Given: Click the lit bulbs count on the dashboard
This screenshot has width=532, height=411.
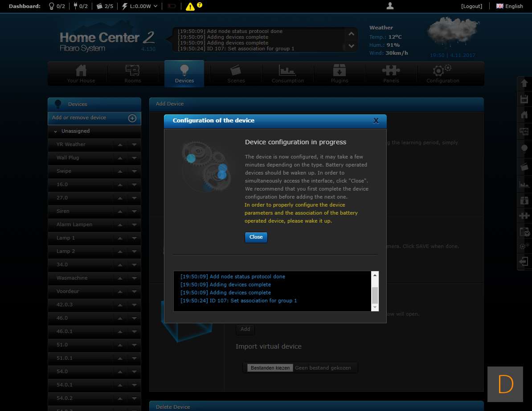Looking at the screenshot, I should click(x=56, y=6).
